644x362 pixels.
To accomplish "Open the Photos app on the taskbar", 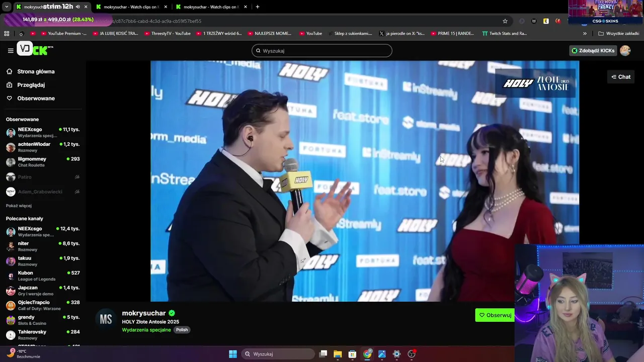I will tap(382, 354).
